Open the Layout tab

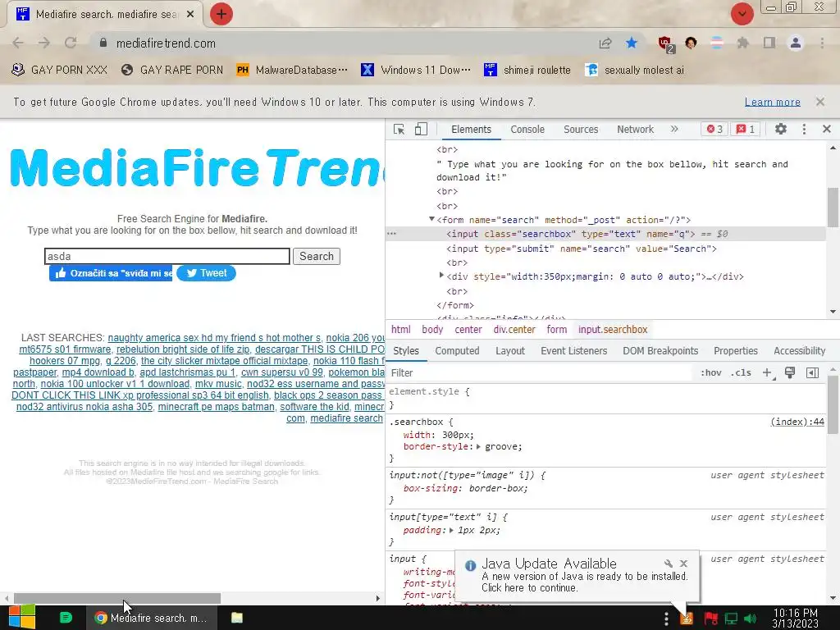510,351
